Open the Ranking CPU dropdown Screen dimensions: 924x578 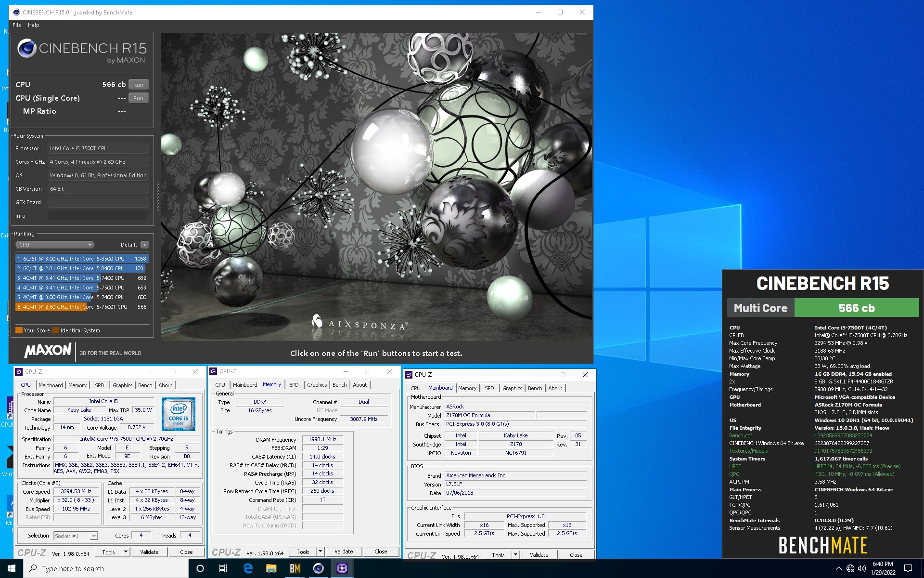click(55, 245)
